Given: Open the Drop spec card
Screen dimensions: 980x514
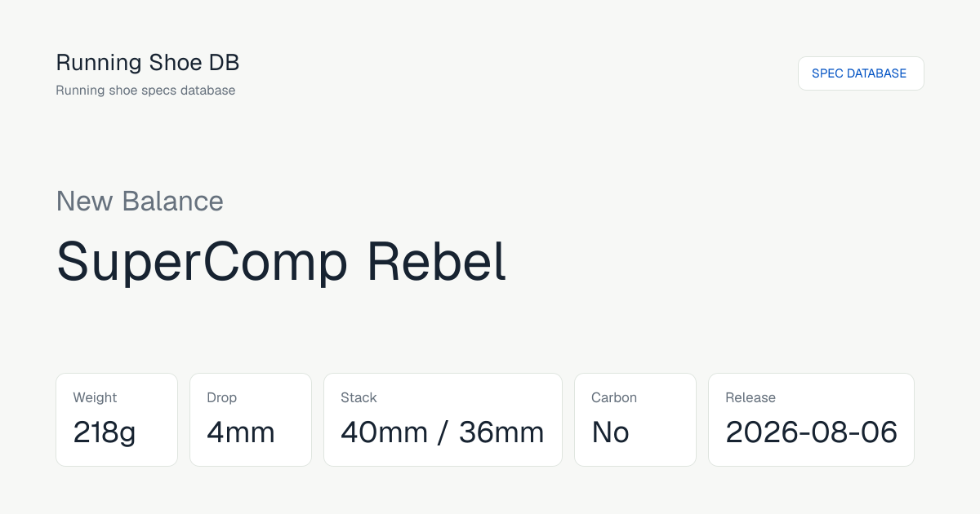Looking at the screenshot, I should coord(251,419).
